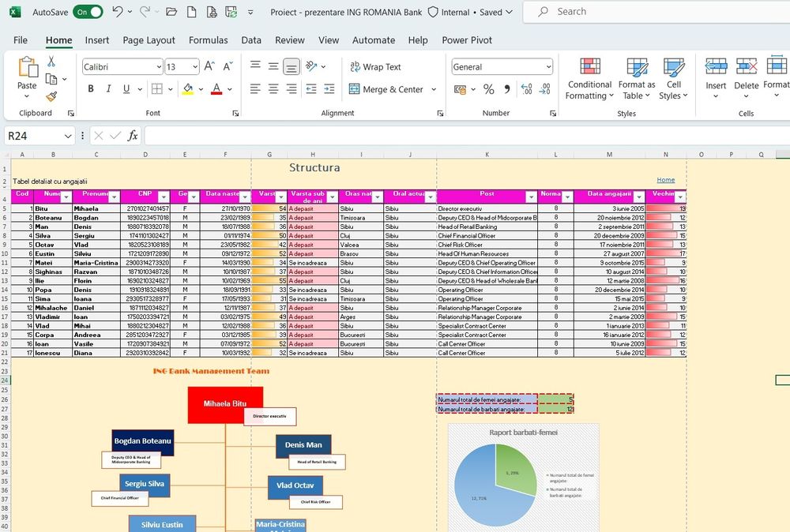The width and height of the screenshot is (790, 532).
Task: Decrease font size with small A
Action: point(228,66)
